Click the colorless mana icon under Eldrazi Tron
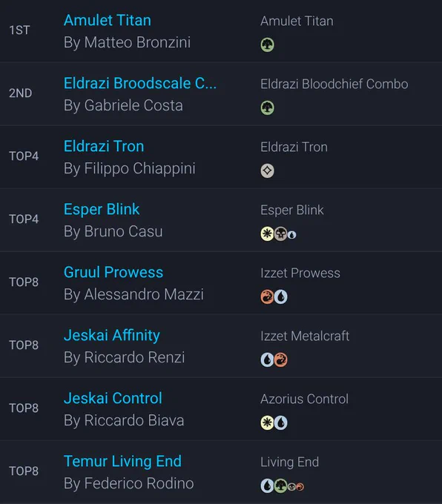442x504 pixels. pyautogui.click(x=267, y=170)
